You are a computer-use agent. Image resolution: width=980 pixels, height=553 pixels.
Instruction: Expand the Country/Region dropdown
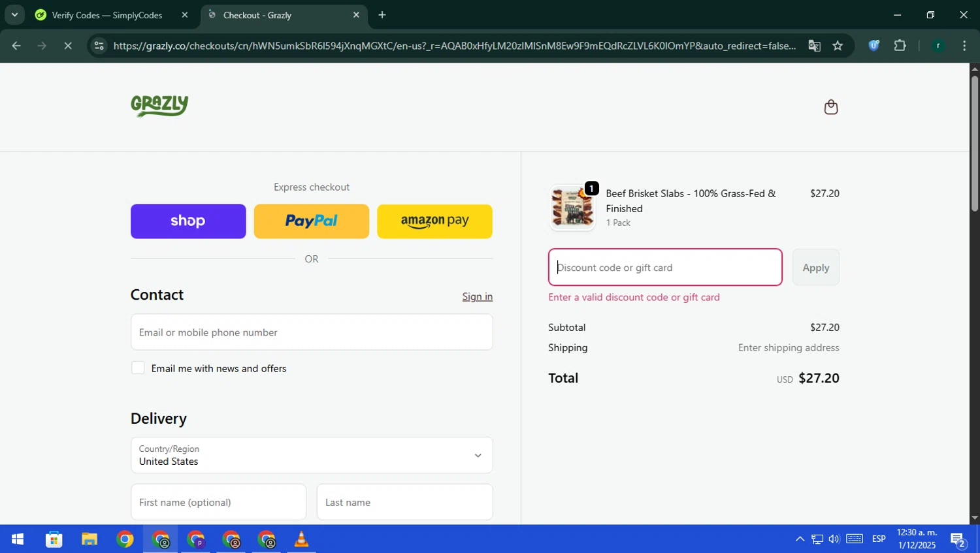coord(312,455)
